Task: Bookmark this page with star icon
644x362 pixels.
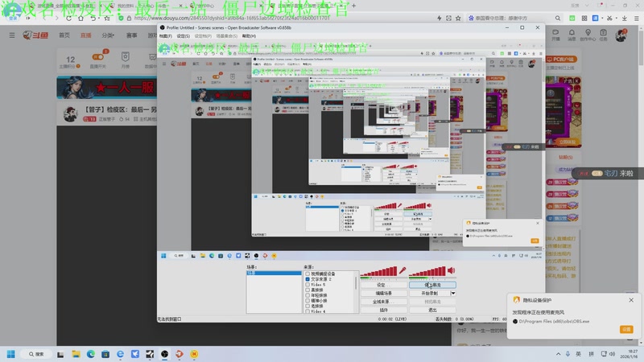Action: point(458,18)
